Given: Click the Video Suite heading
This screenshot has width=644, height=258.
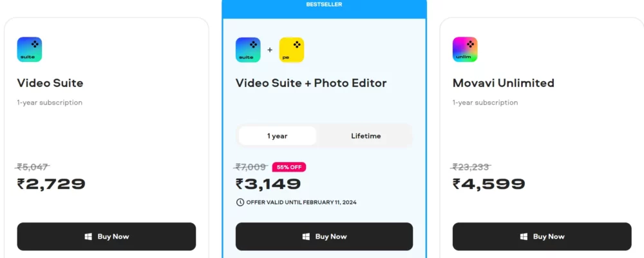Looking at the screenshot, I should 50,83.
